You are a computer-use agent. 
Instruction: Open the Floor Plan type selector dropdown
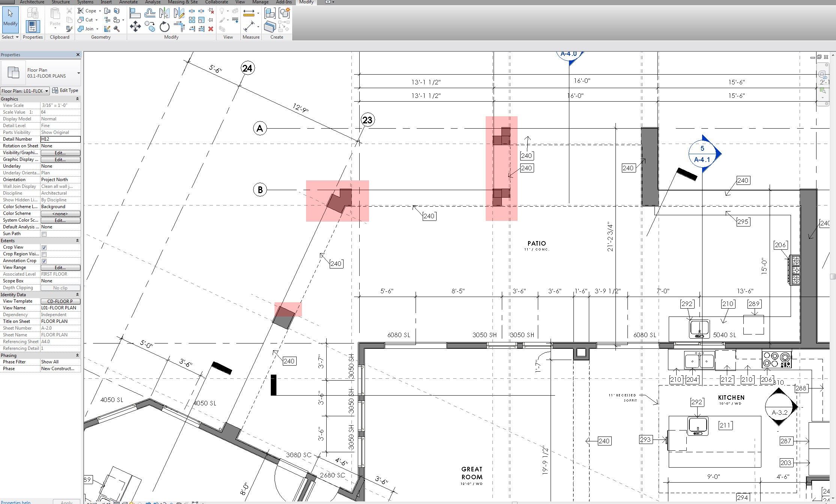coord(78,73)
